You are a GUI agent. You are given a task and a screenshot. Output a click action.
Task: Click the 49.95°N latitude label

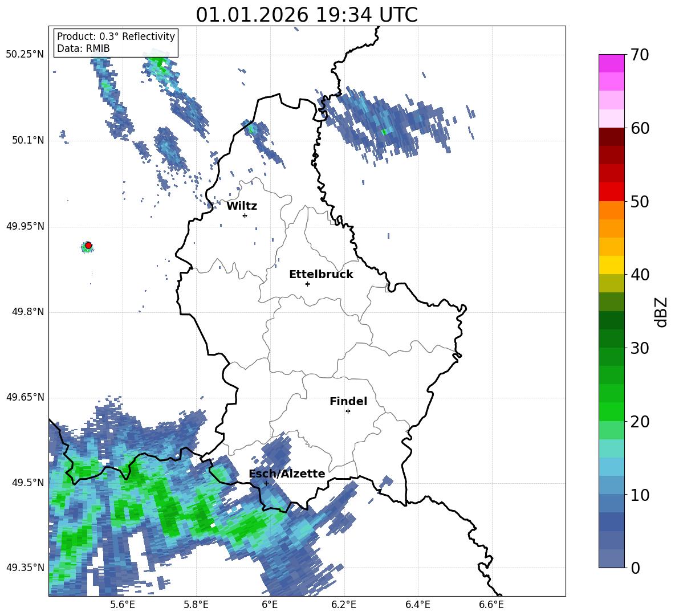click(x=25, y=226)
